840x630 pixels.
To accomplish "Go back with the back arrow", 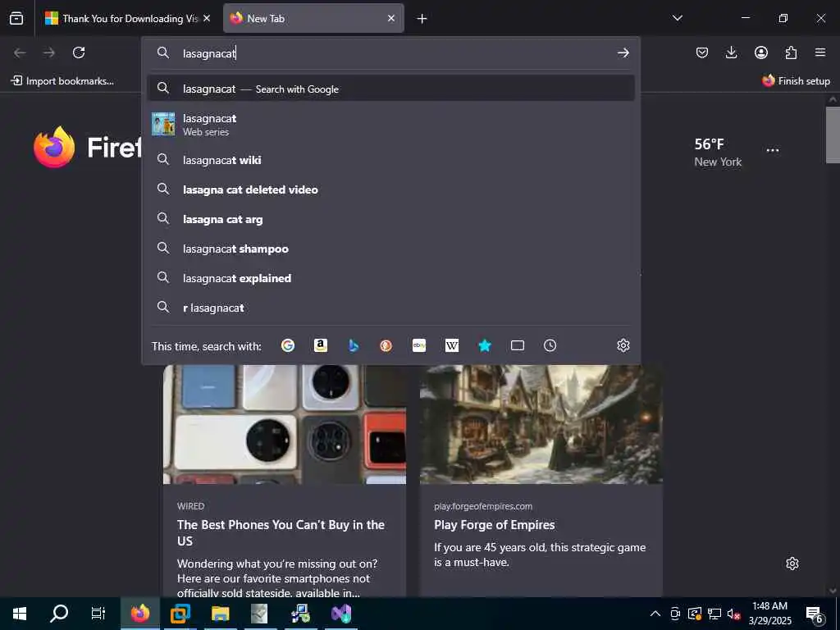I will pyautogui.click(x=20, y=52).
